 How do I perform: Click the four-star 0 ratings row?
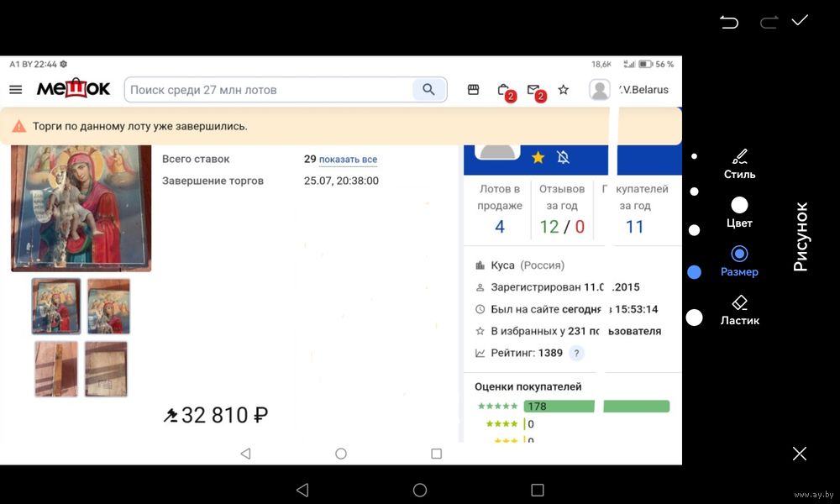click(510, 424)
